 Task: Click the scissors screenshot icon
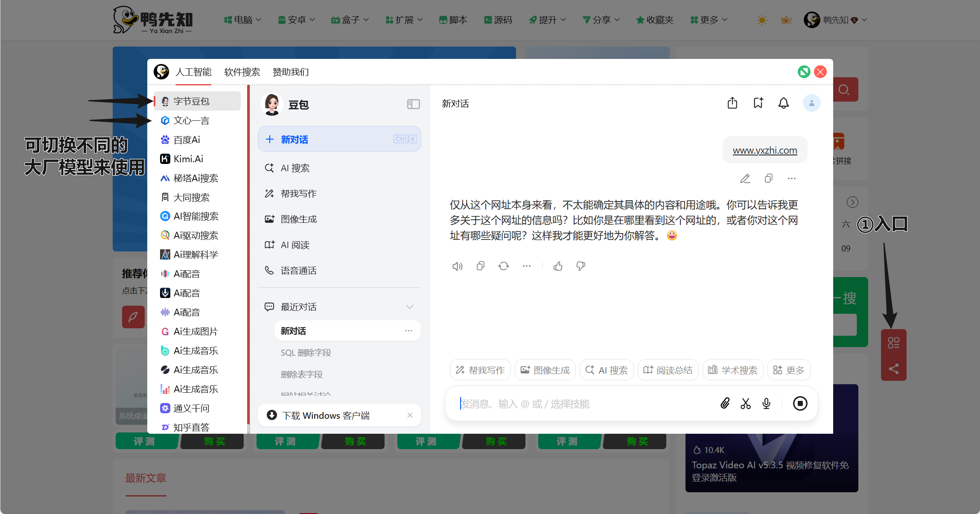(746, 403)
